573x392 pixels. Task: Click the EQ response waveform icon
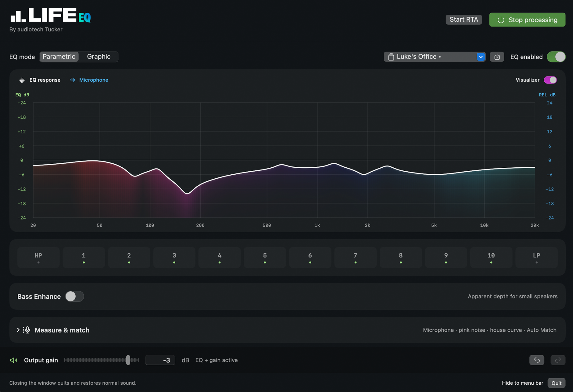22,80
